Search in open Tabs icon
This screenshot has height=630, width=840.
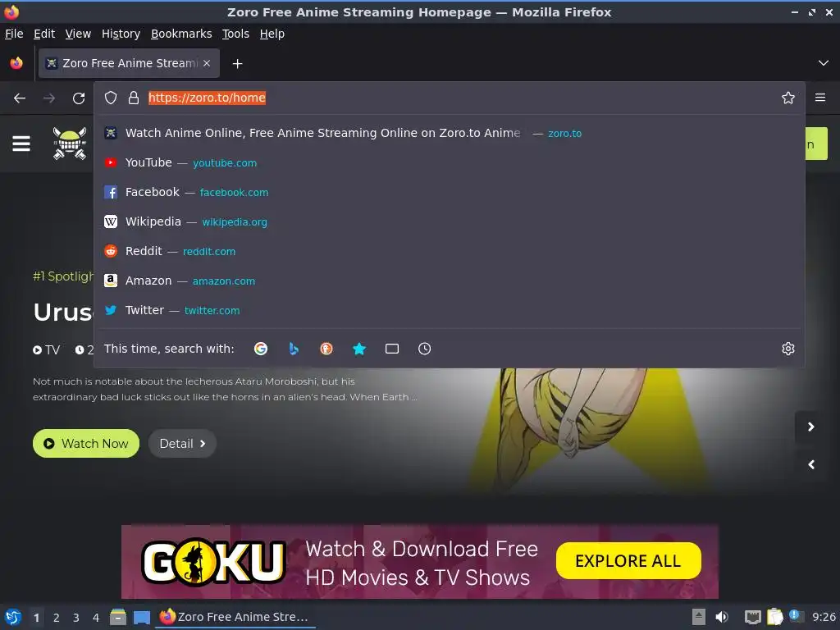point(391,349)
